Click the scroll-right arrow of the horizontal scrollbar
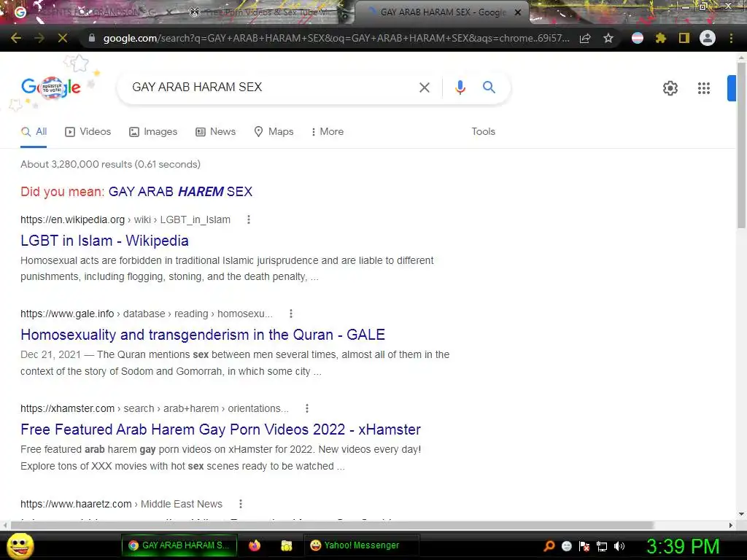Screen dimensions: 747x560 731,525
